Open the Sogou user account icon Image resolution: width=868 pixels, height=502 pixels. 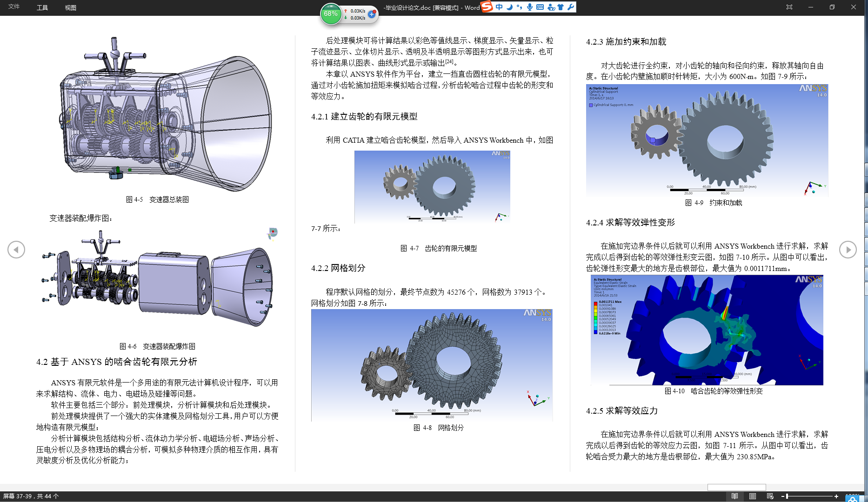551,7
